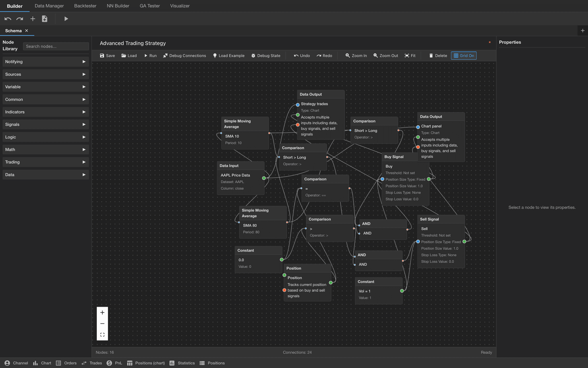Expand the Data category

click(x=46, y=175)
